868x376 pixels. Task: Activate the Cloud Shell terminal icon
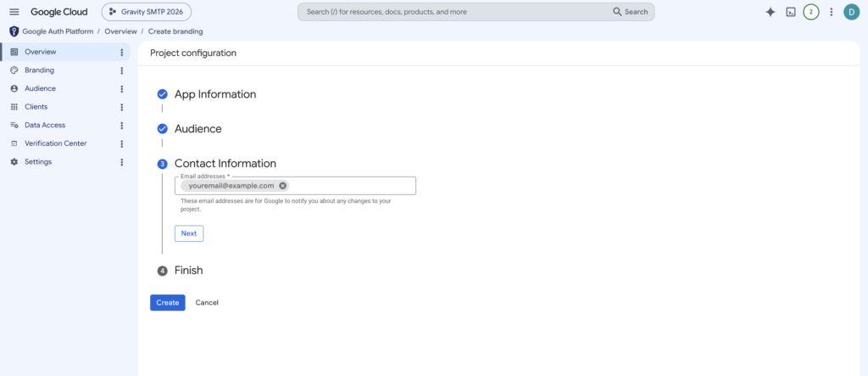(791, 12)
